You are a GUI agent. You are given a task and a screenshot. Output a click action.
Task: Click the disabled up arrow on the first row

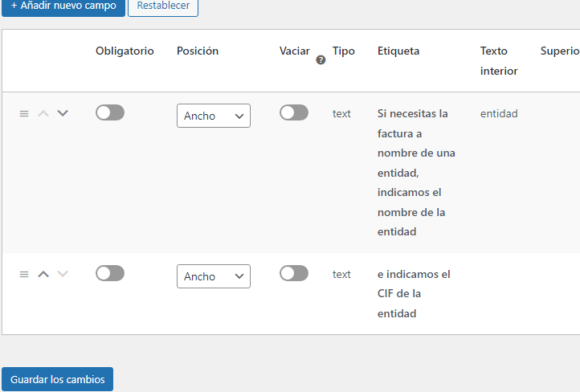[43, 113]
